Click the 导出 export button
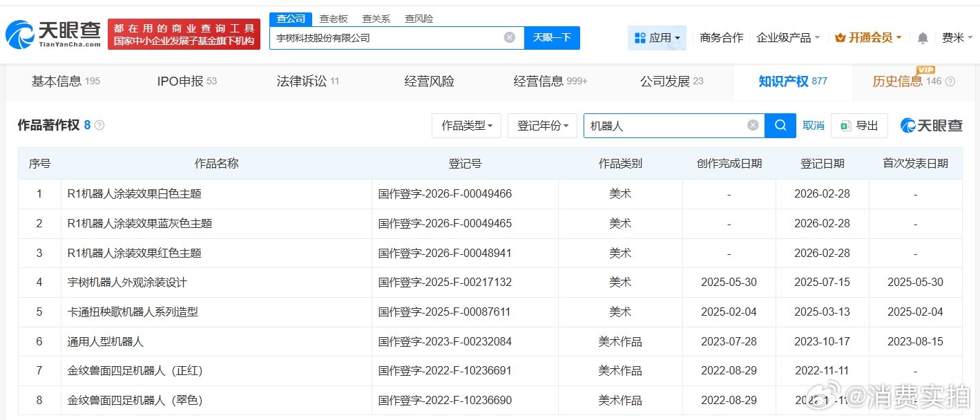 859,126
